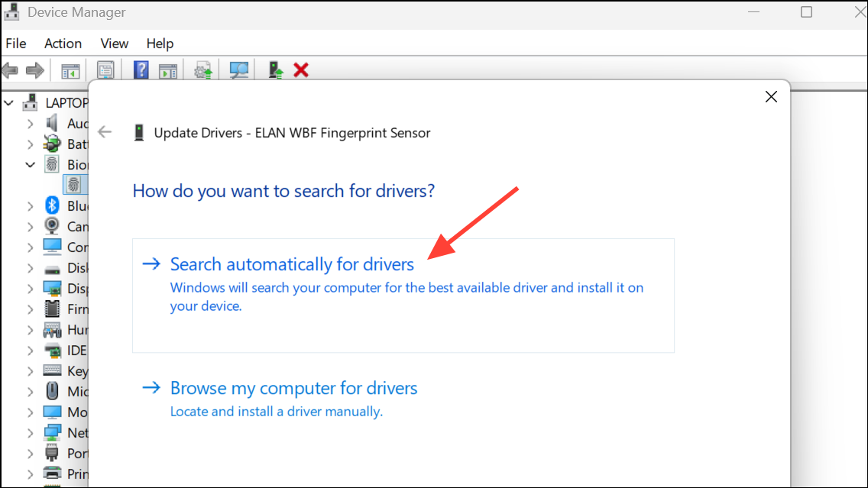Expand the Keyboards category
Screen dimensions: 868x488
(x=31, y=371)
